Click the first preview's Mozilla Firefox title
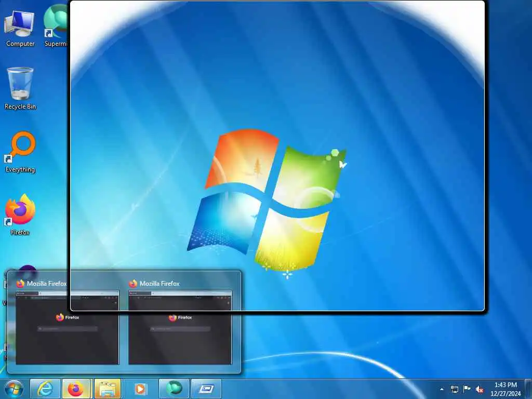532x399 pixels. [x=47, y=284]
